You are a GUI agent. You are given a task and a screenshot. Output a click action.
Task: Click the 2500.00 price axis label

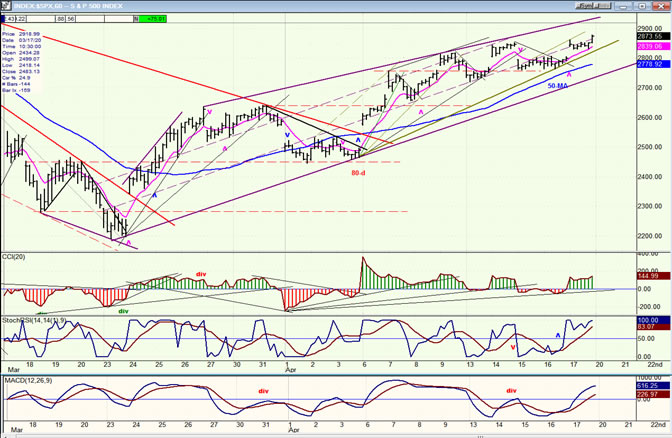(x=649, y=147)
